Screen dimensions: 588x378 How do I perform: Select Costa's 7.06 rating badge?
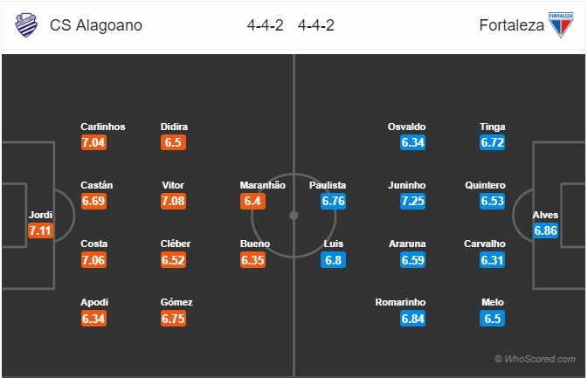93,260
